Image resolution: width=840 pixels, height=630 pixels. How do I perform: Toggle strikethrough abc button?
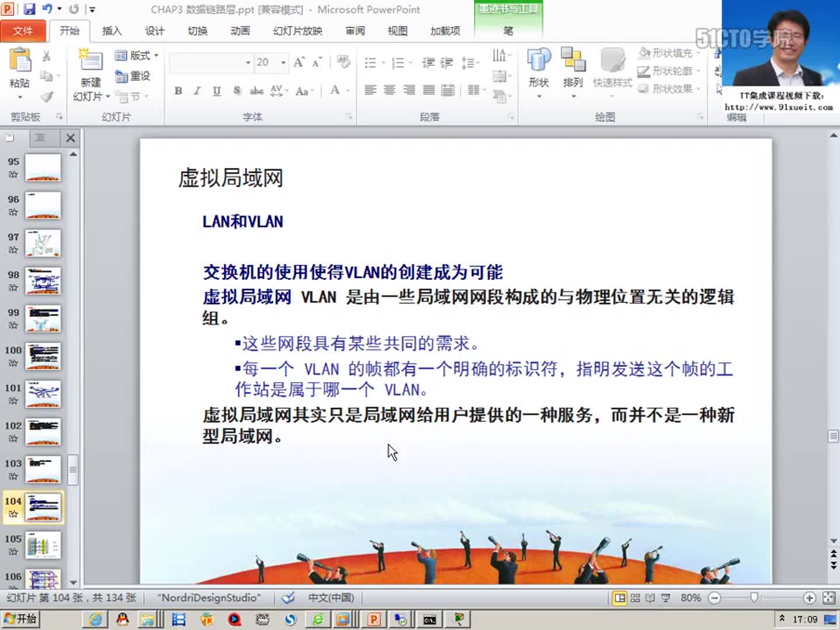pyautogui.click(x=256, y=90)
